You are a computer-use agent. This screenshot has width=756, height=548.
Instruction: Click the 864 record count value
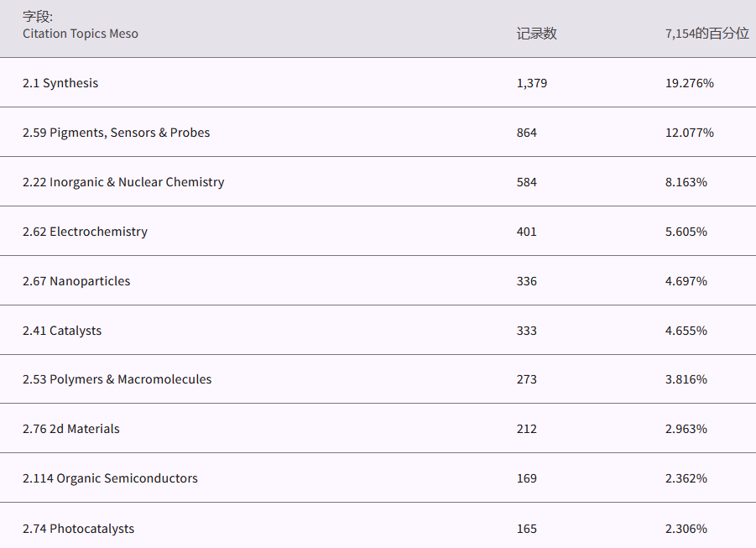[527, 133]
